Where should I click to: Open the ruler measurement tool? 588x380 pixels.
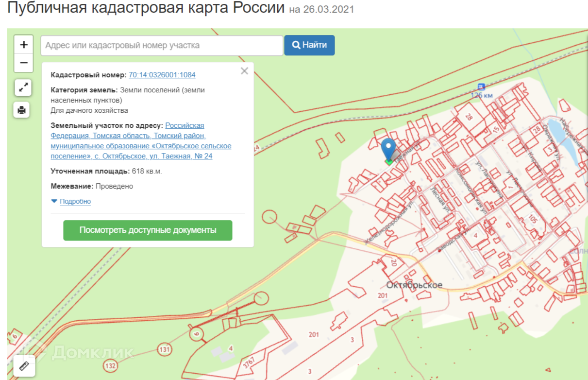click(24, 365)
